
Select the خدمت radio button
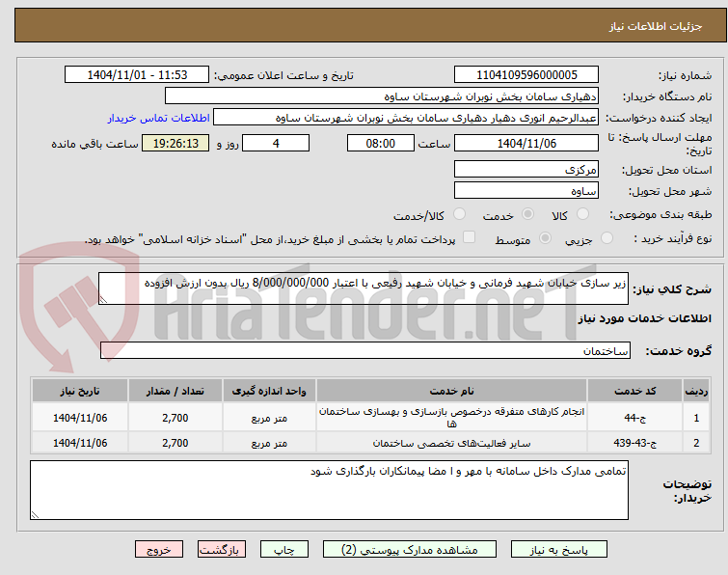527,214
